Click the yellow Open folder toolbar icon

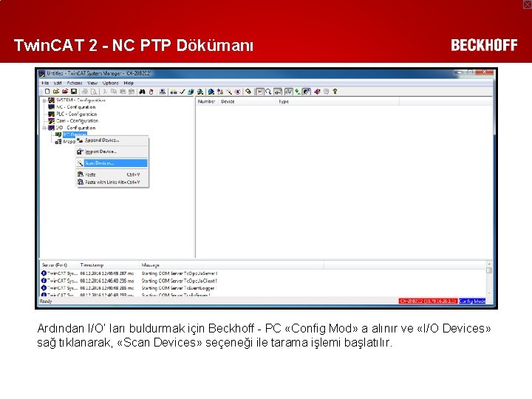pos(56,92)
